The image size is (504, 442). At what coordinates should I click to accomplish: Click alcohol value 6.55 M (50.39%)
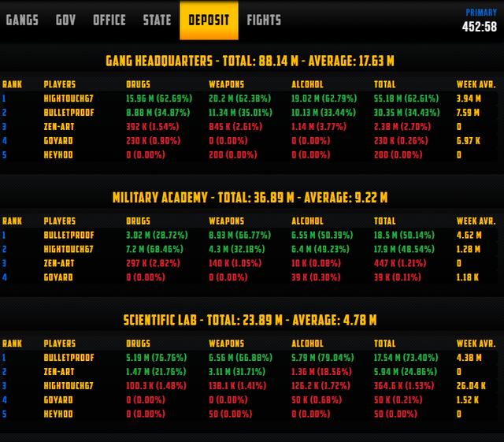click(x=322, y=235)
